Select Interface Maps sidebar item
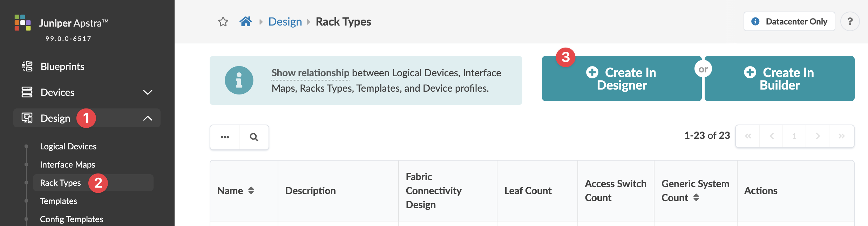Image resolution: width=868 pixels, height=226 pixels. point(67,164)
